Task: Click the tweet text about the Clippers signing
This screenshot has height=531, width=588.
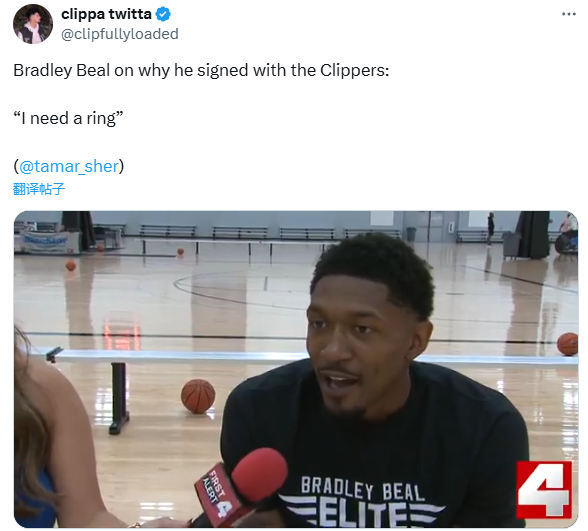Action: pyautogui.click(x=201, y=70)
